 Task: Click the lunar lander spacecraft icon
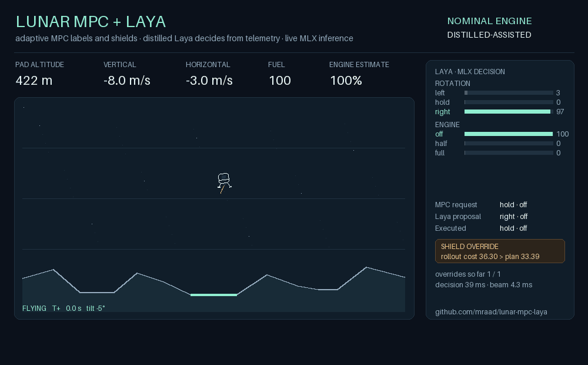(x=224, y=183)
